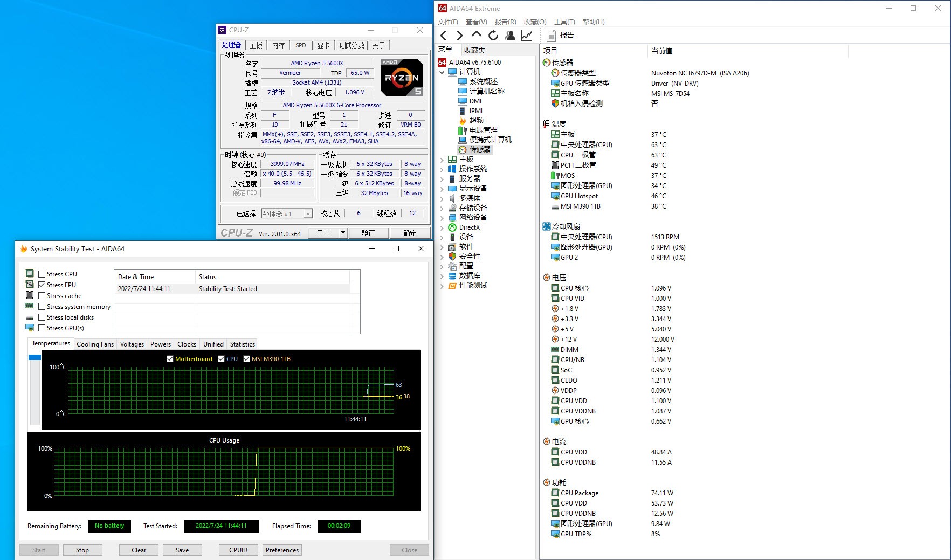Open the 报告 report toolbar button
Image resolution: width=951 pixels, height=560 pixels.
[x=561, y=36]
